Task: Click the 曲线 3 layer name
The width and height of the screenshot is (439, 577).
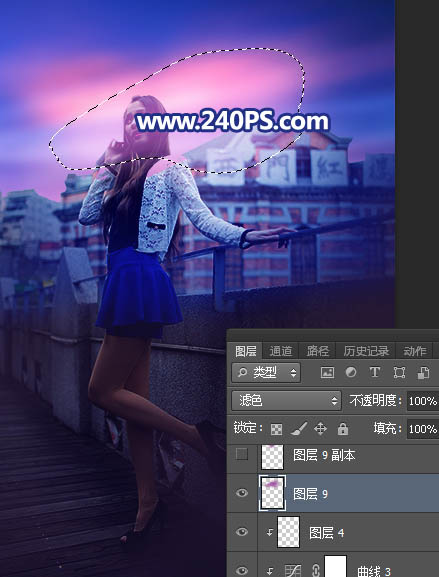Action: pos(374,571)
